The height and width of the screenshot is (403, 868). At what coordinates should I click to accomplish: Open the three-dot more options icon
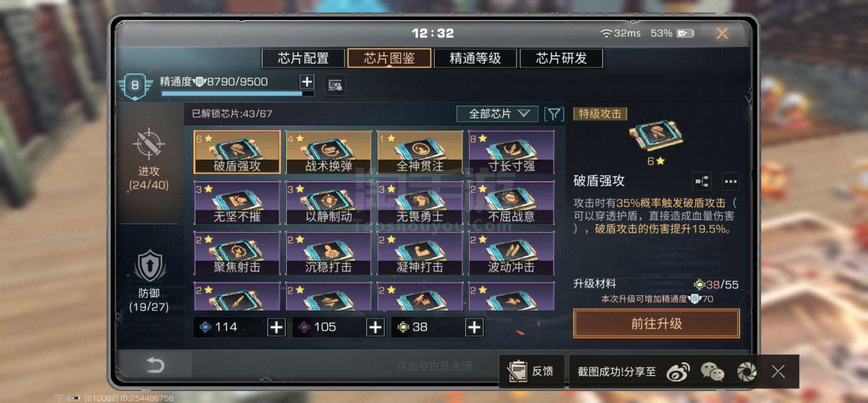click(x=731, y=181)
